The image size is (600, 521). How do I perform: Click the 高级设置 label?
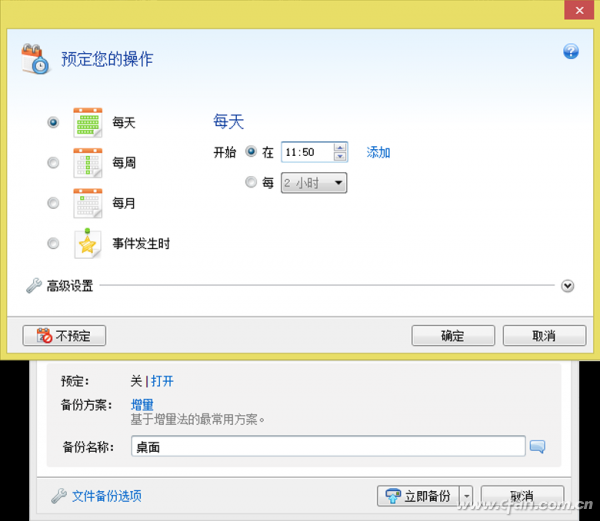[x=70, y=286]
